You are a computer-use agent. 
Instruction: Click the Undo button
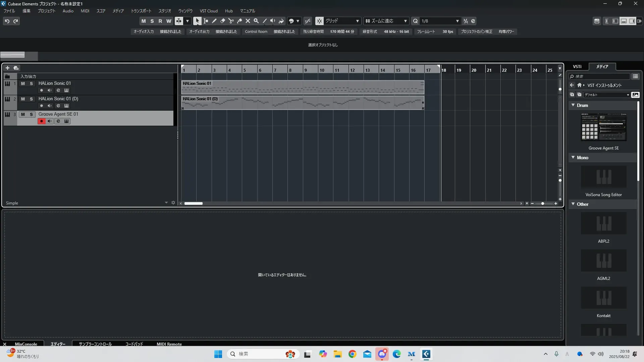(7, 21)
